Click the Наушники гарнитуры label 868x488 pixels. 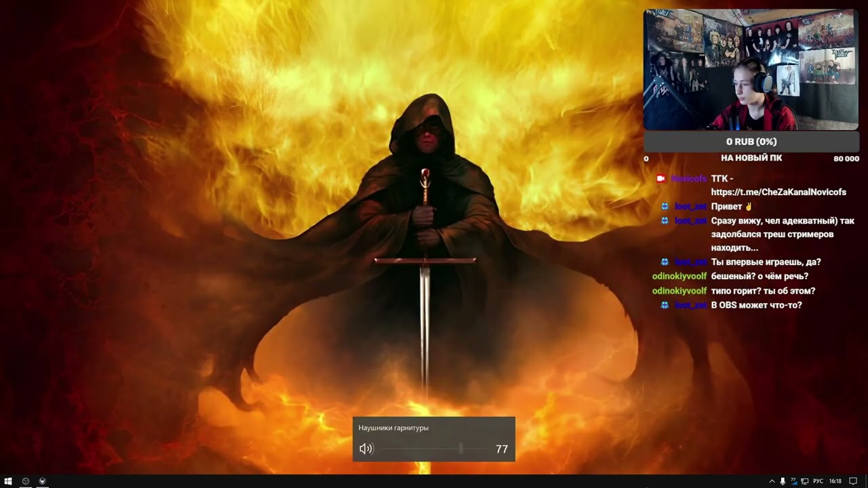[393, 428]
